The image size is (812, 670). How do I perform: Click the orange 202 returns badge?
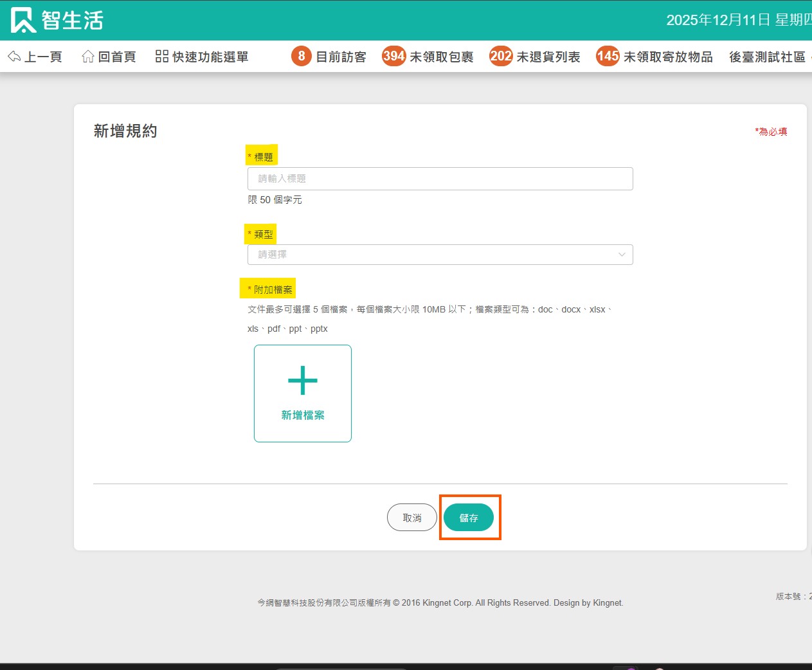pyautogui.click(x=500, y=57)
